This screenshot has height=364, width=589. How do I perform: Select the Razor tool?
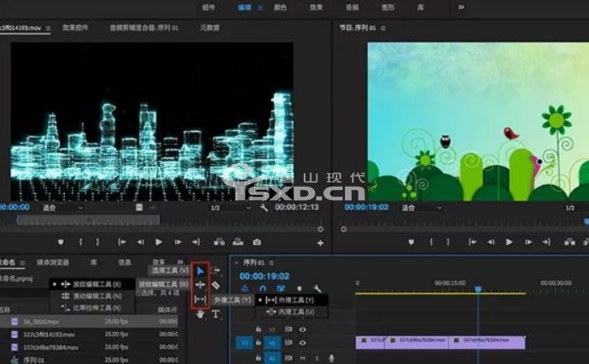click(x=215, y=285)
